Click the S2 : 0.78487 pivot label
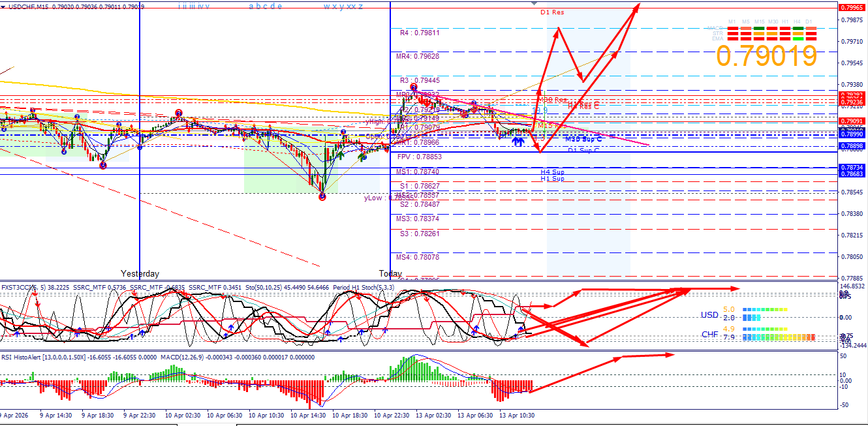Image resolution: width=868 pixels, height=426 pixels. coord(420,204)
